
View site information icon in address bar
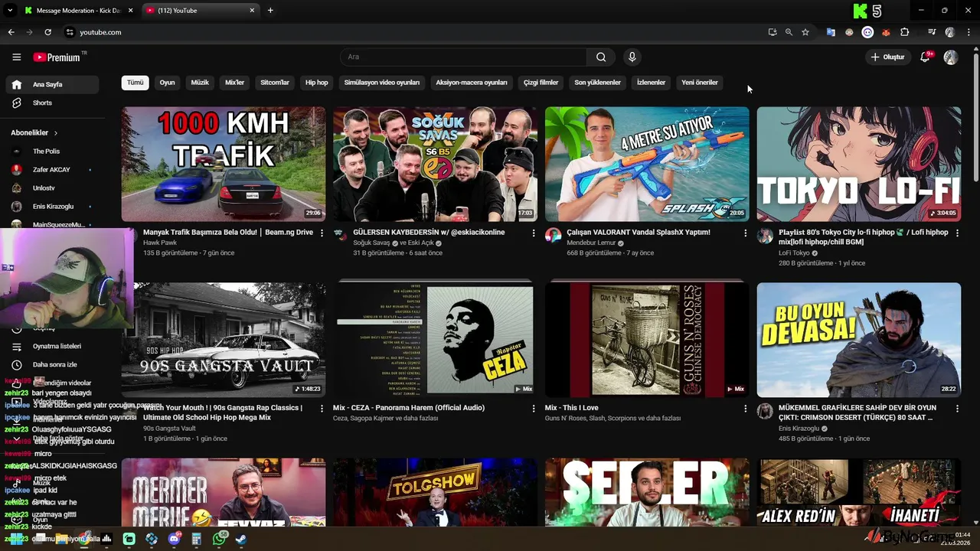(x=69, y=32)
